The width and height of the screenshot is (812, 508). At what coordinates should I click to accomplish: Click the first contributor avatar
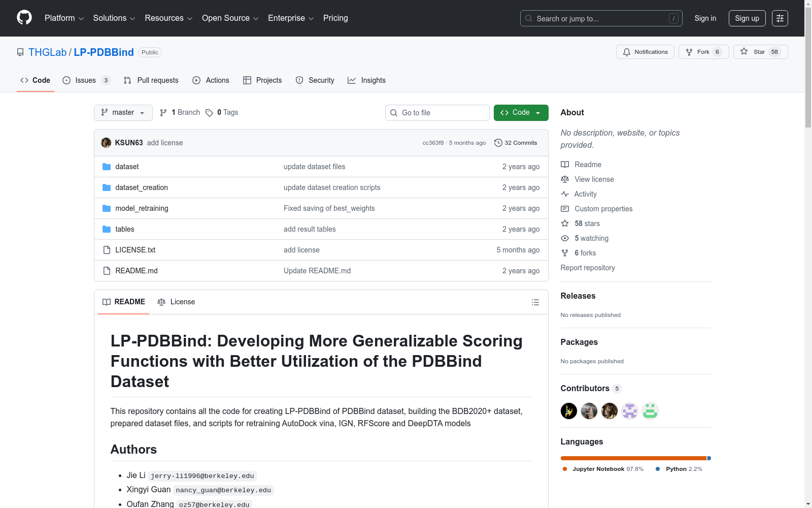568,411
